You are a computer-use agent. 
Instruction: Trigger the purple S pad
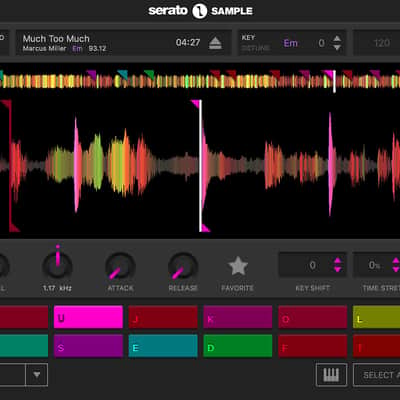(x=88, y=346)
